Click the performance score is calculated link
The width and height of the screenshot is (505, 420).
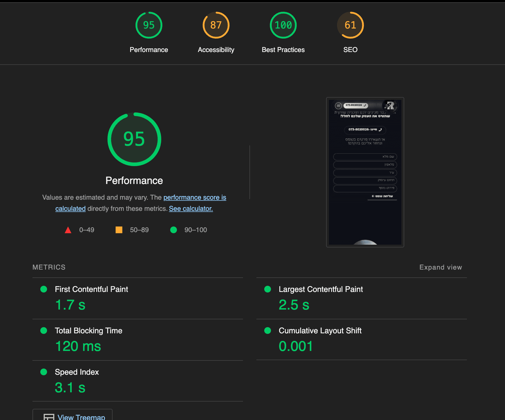pos(195,197)
